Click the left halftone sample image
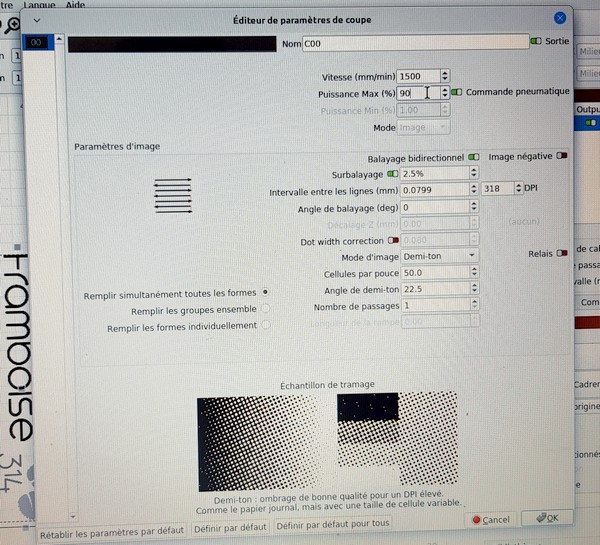 [259, 444]
